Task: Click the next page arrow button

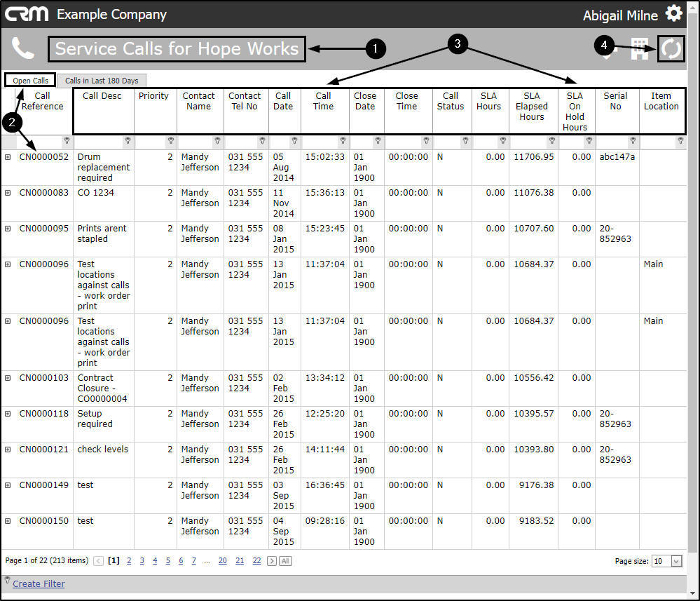Action: [271, 561]
